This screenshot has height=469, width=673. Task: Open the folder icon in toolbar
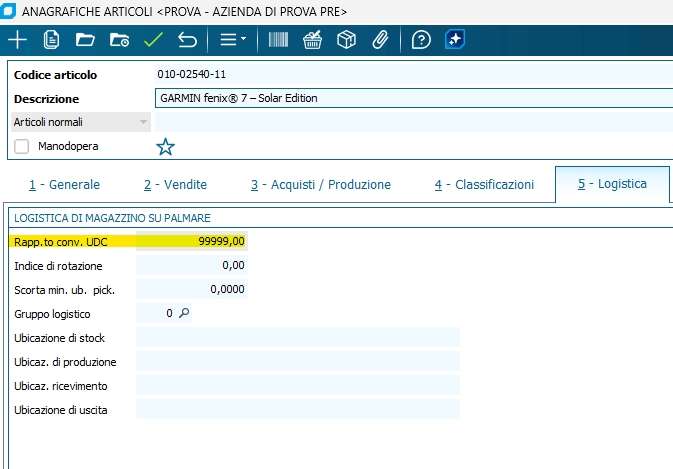[x=85, y=40]
